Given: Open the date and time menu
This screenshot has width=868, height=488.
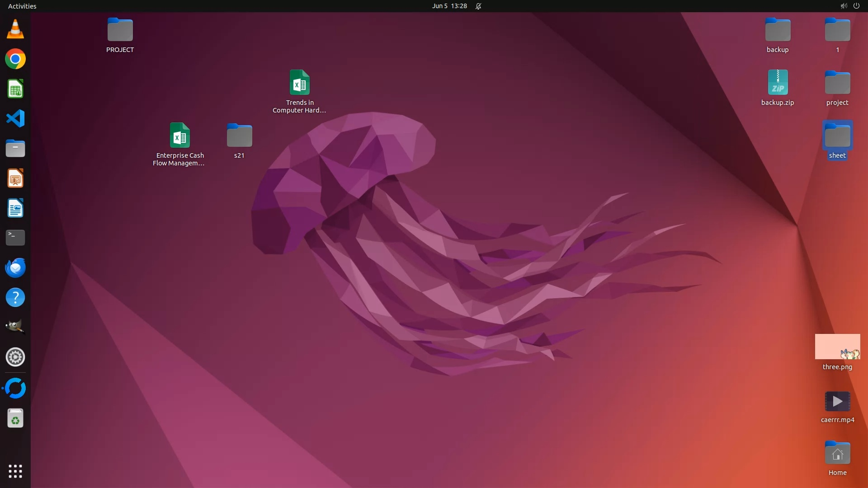Looking at the screenshot, I should 449,6.
